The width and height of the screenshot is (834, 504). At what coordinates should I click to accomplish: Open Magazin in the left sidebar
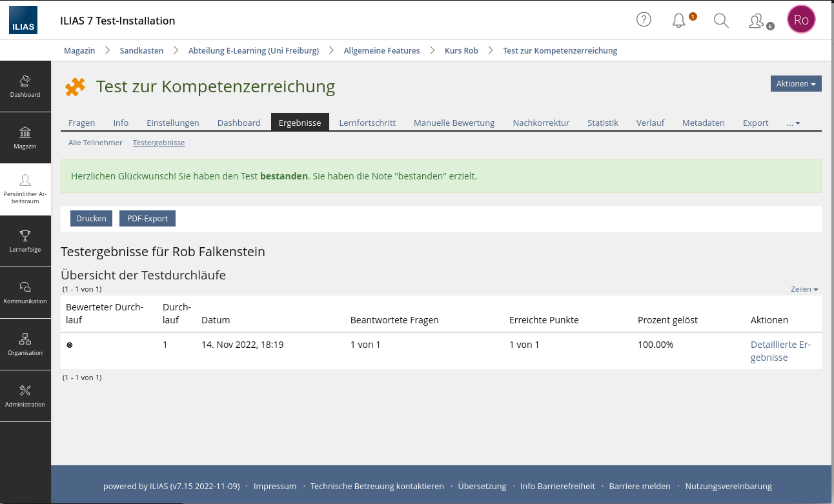pos(25,138)
